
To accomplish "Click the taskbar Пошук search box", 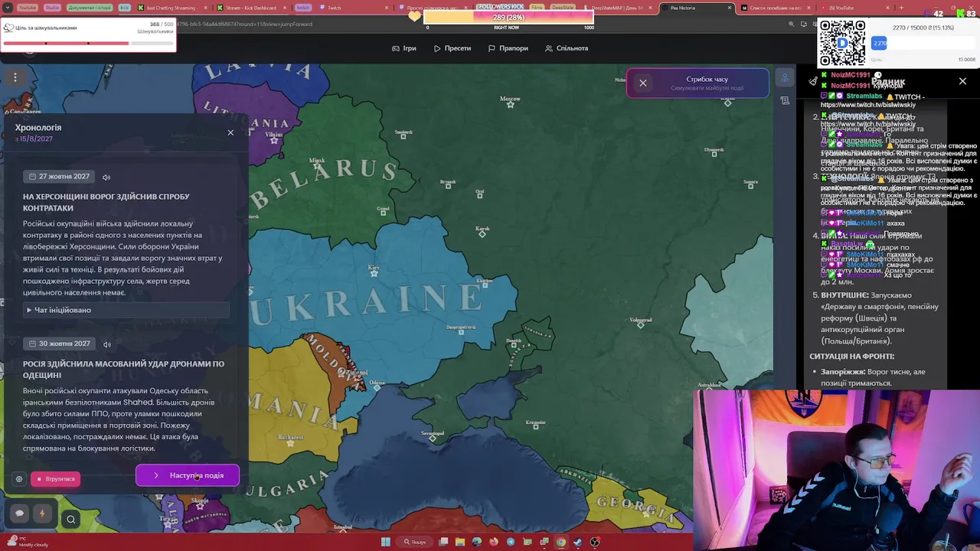I will (415, 542).
